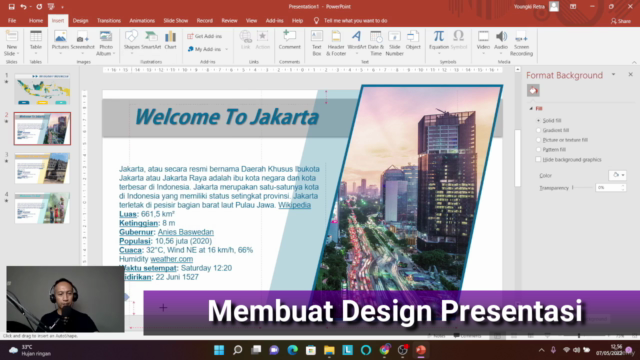Image resolution: width=640 pixels, height=360 pixels.
Task: Close the Format Background pane
Action: point(631,75)
